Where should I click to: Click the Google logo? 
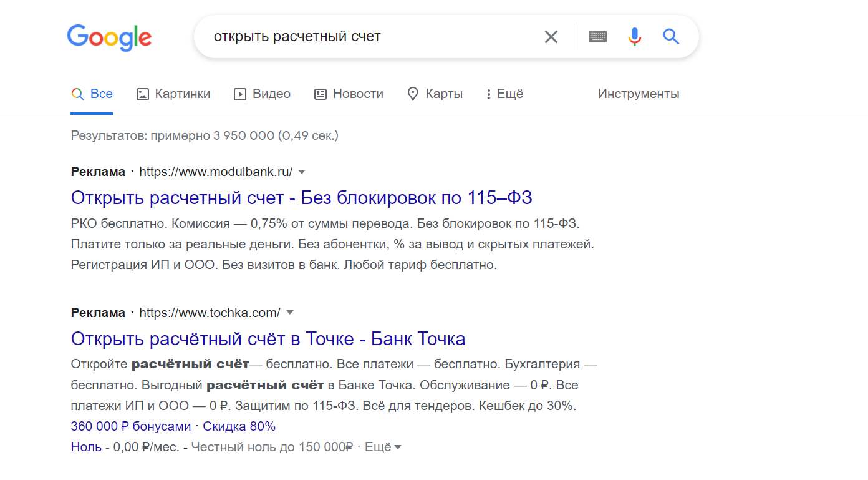[x=109, y=37]
